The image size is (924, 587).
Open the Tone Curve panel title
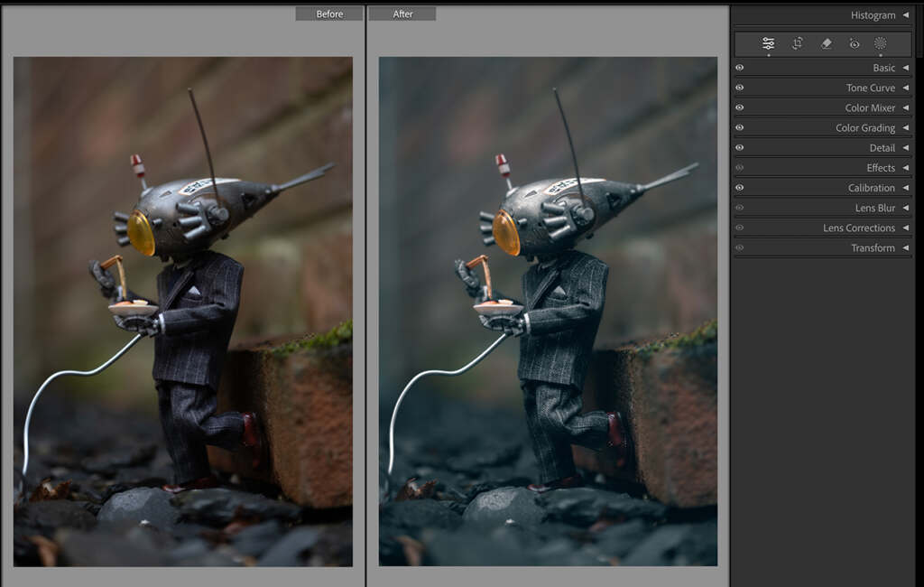(871, 88)
